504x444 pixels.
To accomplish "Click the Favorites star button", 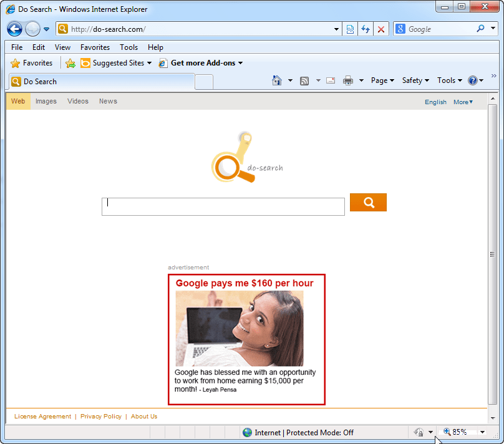I will pos(31,63).
